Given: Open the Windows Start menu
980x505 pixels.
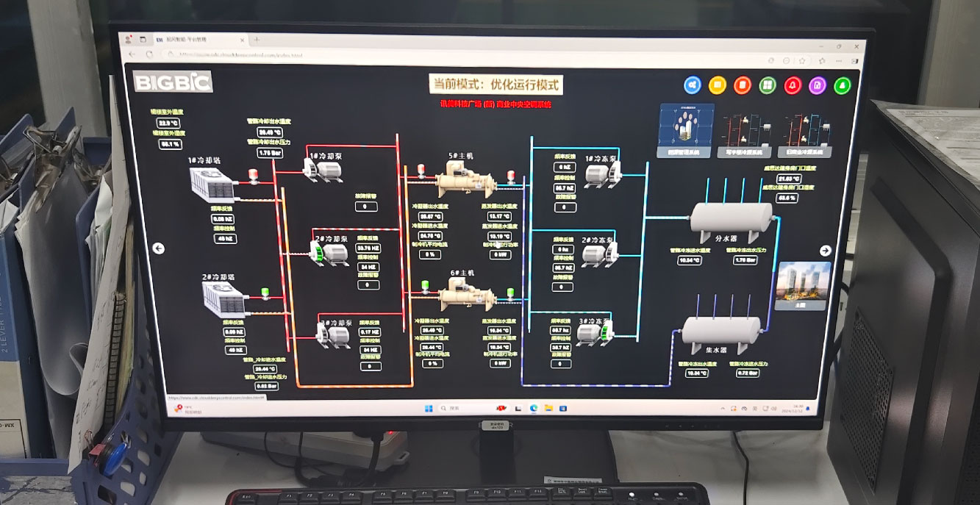Looking at the screenshot, I should coord(429,408).
